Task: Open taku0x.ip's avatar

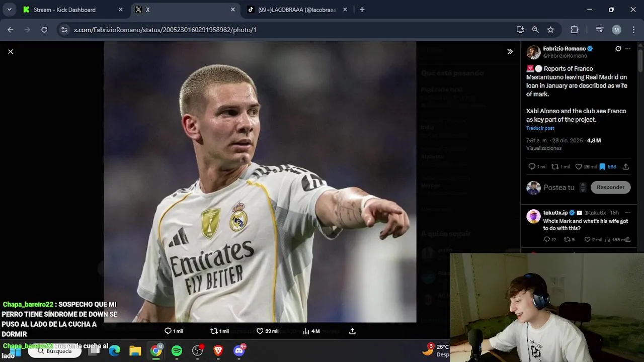Action: click(x=533, y=216)
